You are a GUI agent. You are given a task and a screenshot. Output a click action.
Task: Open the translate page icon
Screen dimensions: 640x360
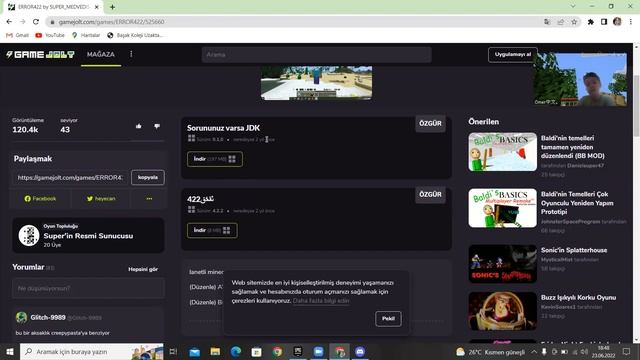[x=547, y=22]
